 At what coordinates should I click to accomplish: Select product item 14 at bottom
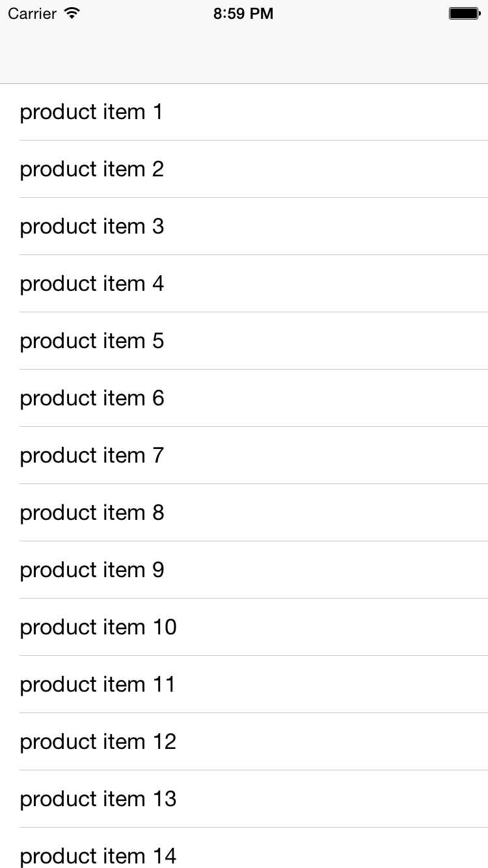point(98,854)
